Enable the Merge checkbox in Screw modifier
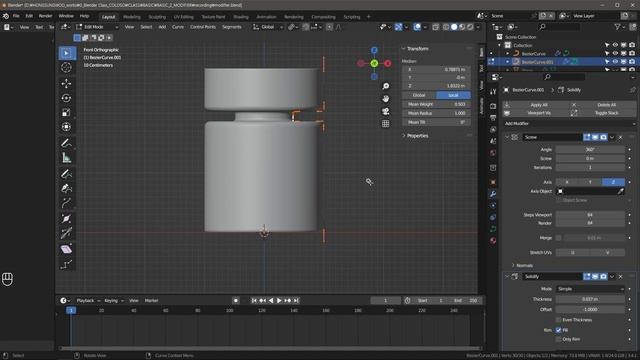 point(558,238)
